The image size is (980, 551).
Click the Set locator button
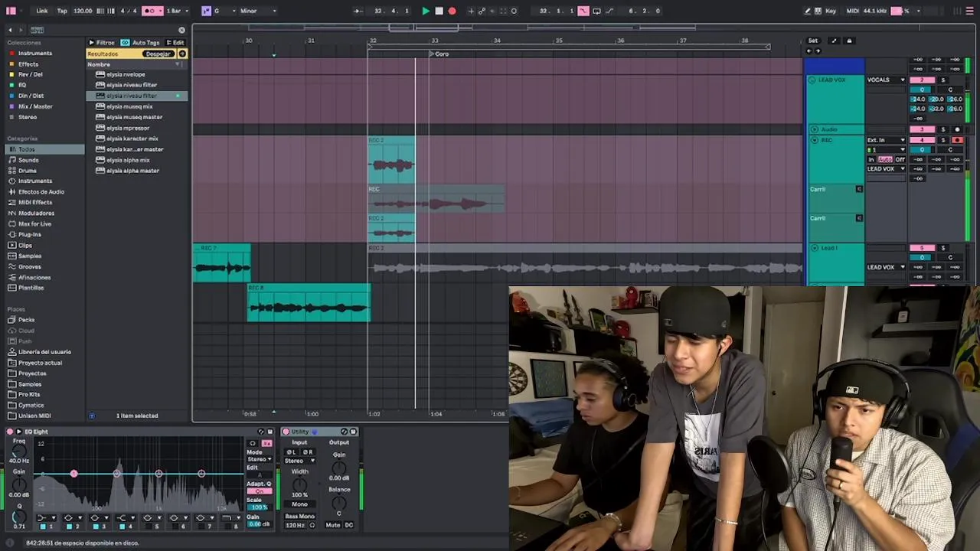(813, 41)
